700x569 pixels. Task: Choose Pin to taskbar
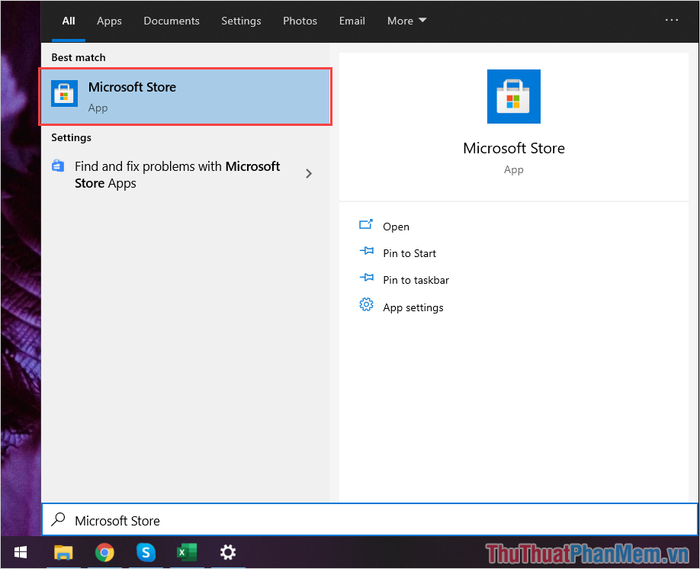point(416,280)
